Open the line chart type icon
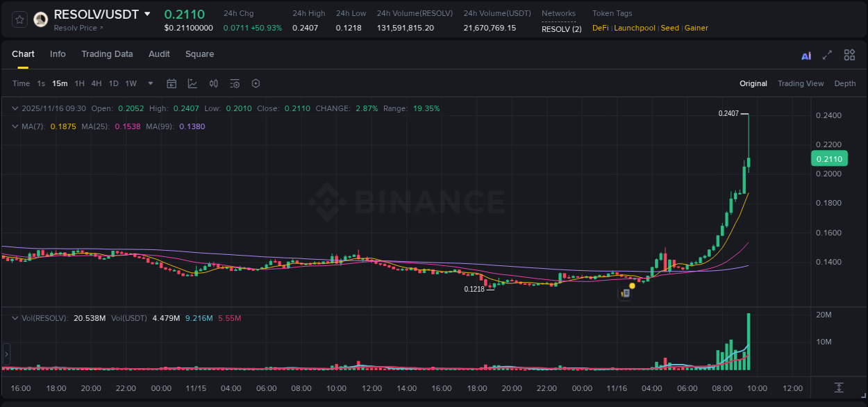Screen dimensions: 868x407 [x=192, y=83]
